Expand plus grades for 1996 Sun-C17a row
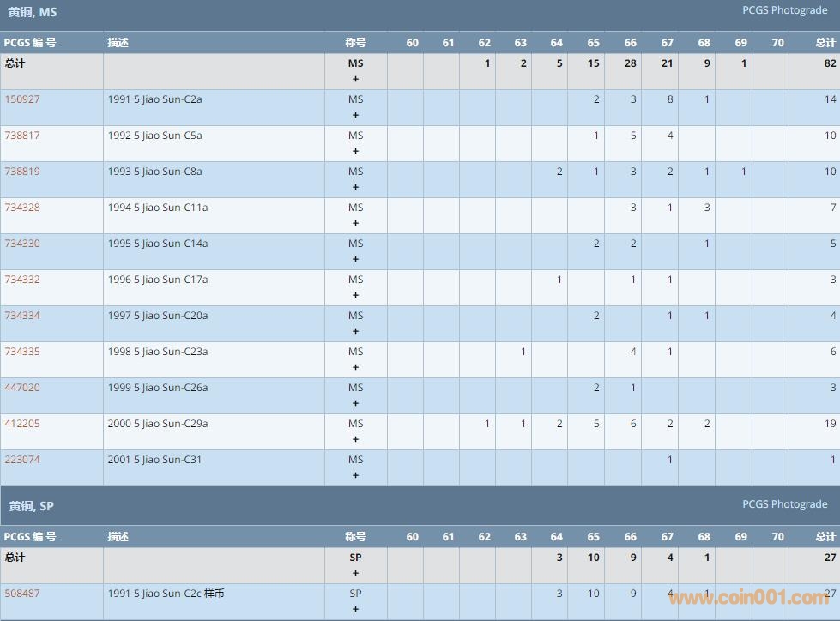Image resolution: width=840 pixels, height=621 pixels. (355, 295)
